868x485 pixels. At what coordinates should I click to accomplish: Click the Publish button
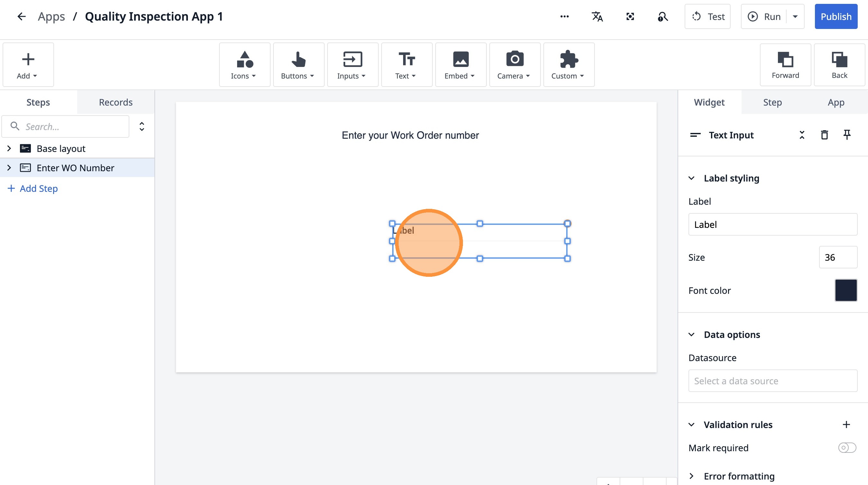pyautogui.click(x=836, y=16)
